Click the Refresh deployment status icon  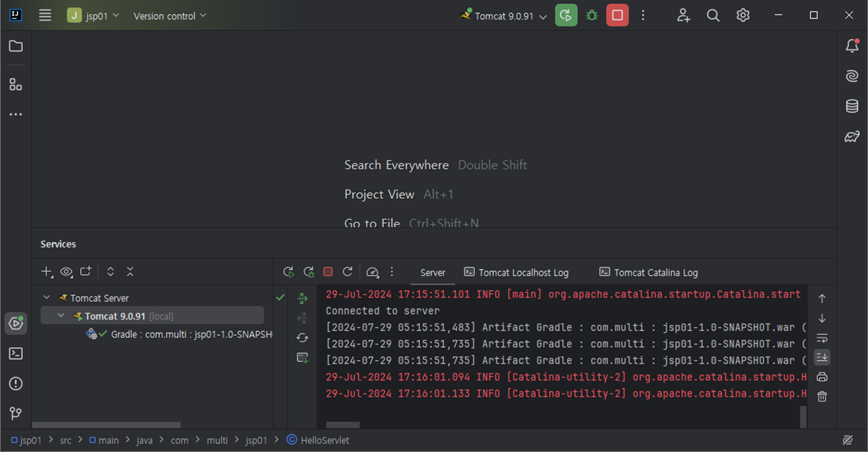(302, 338)
